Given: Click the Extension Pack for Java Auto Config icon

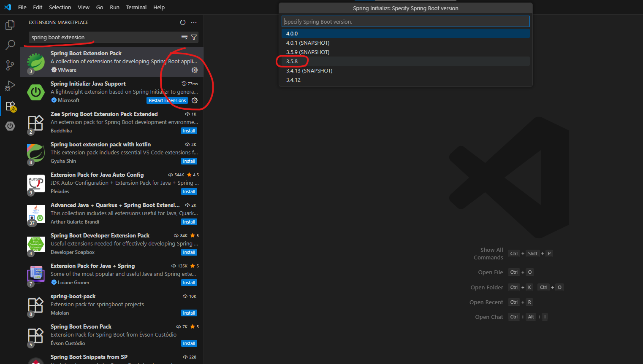Looking at the screenshot, I should [36, 183].
